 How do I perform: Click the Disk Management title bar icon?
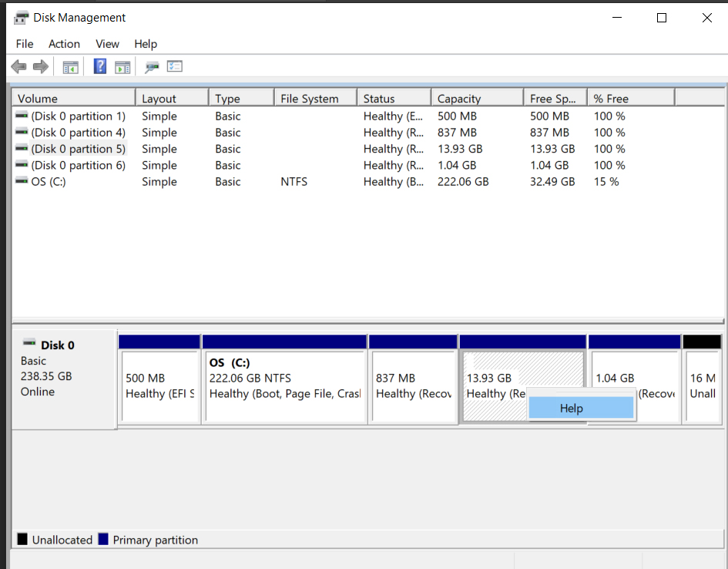point(21,18)
